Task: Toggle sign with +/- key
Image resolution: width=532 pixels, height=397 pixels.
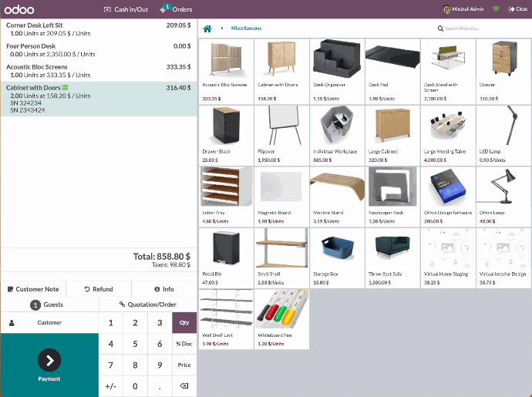Action: point(110,386)
